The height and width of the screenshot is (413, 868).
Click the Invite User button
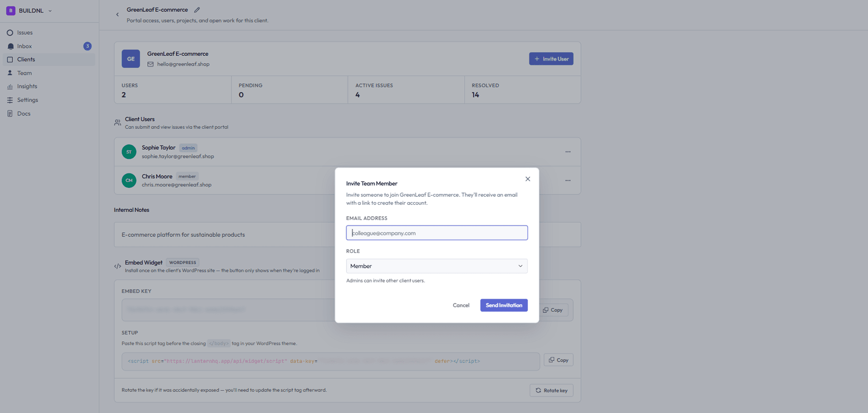point(551,59)
